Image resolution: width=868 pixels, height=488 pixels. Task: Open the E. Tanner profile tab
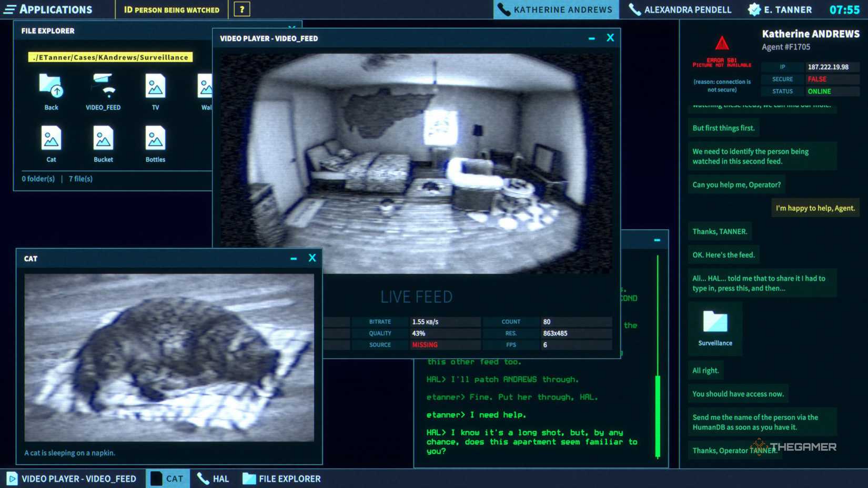point(781,9)
